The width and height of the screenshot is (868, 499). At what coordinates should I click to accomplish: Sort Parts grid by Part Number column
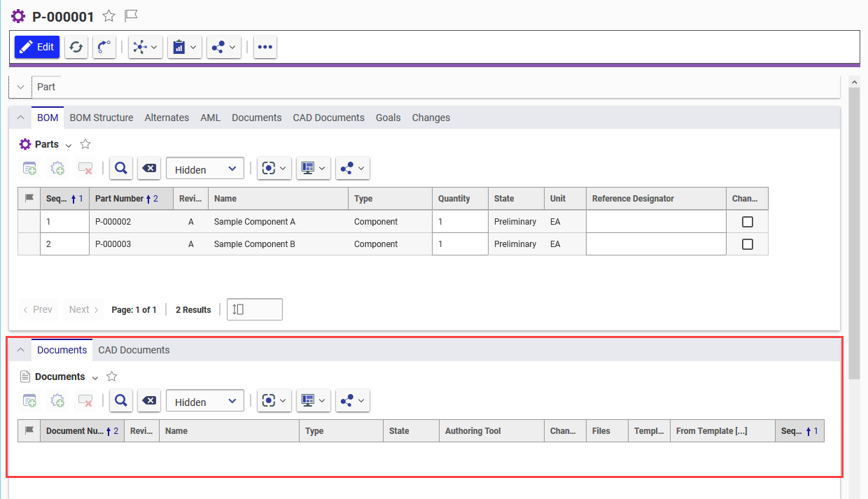pyautogui.click(x=131, y=199)
